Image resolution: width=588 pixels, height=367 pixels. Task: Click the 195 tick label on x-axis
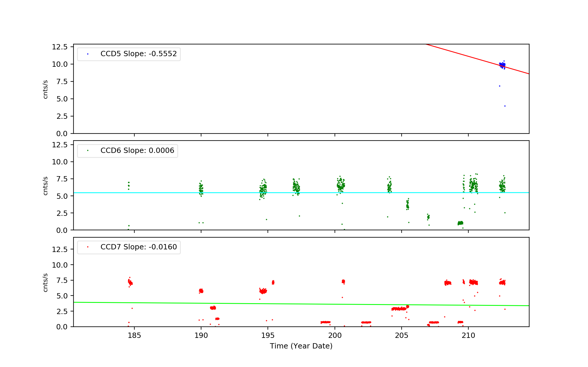tap(268, 336)
